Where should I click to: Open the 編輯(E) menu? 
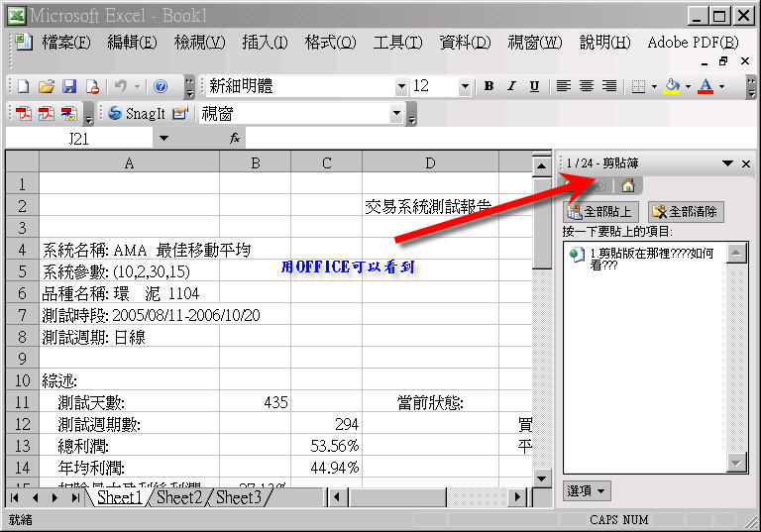coord(132,43)
